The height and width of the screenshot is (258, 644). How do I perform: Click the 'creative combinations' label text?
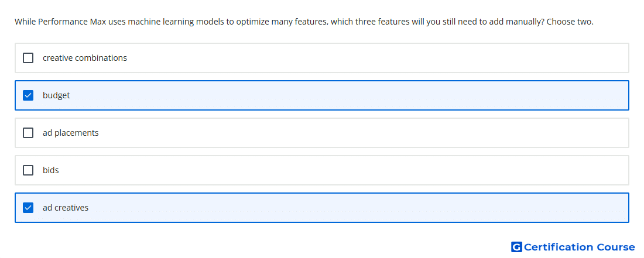[x=85, y=58]
